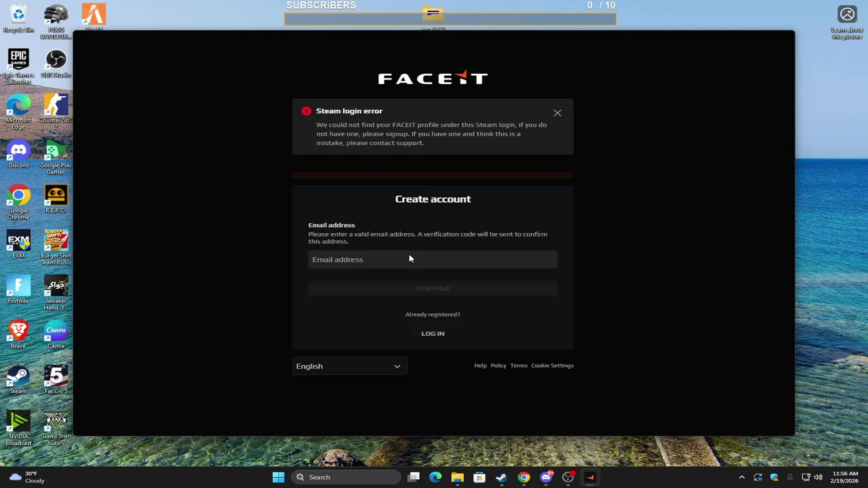This screenshot has width=868, height=488.
Task: Click the LOG IN link
Action: [x=433, y=333]
